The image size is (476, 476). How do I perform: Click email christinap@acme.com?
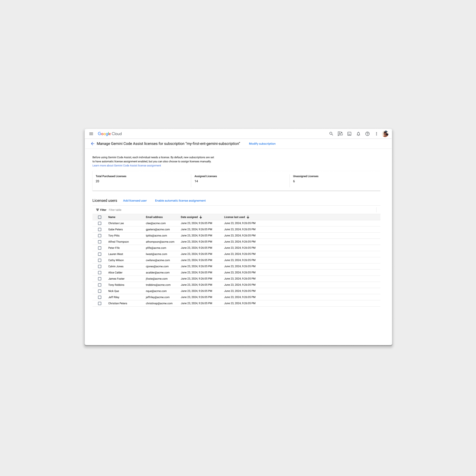point(159,303)
